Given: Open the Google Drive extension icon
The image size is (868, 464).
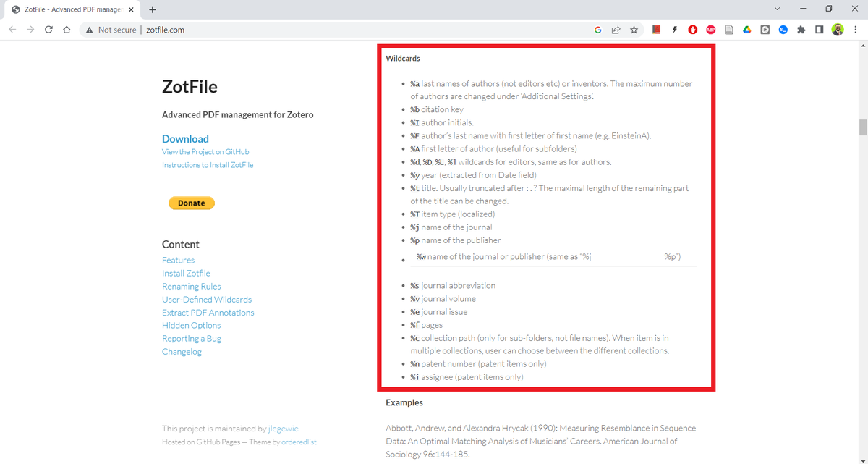Looking at the screenshot, I should tap(746, 30).
